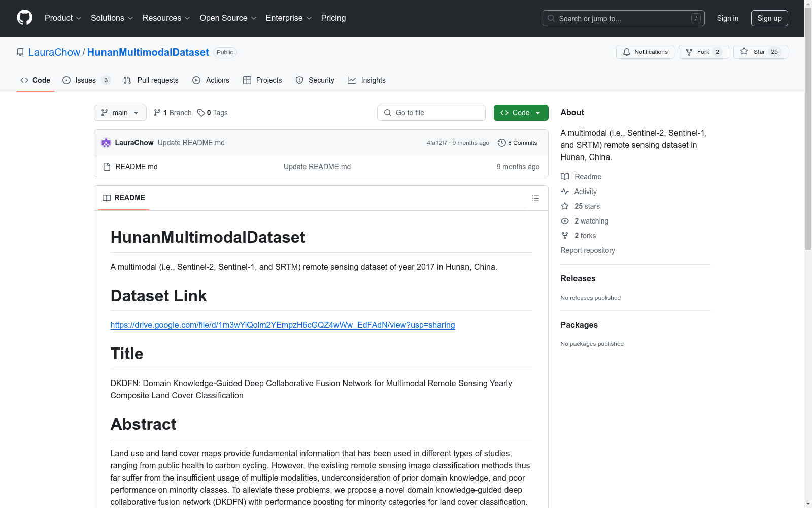
Task: Click the tag icon beside 0 Tags
Action: pos(201,113)
